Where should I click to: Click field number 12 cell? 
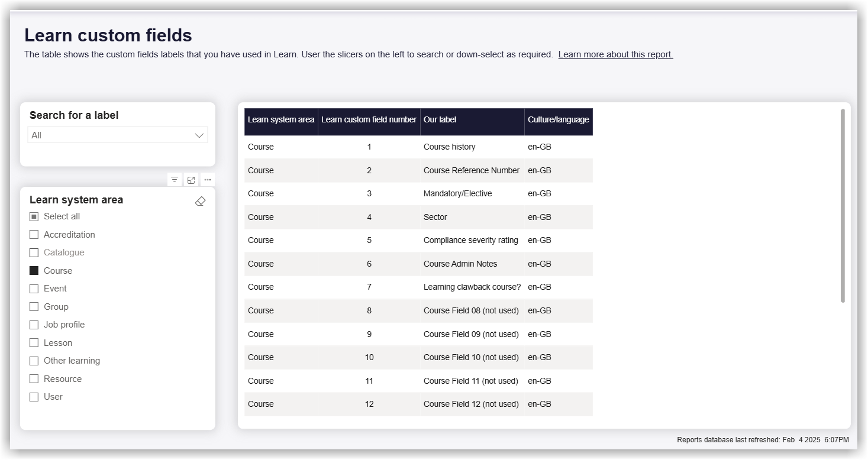(x=369, y=404)
